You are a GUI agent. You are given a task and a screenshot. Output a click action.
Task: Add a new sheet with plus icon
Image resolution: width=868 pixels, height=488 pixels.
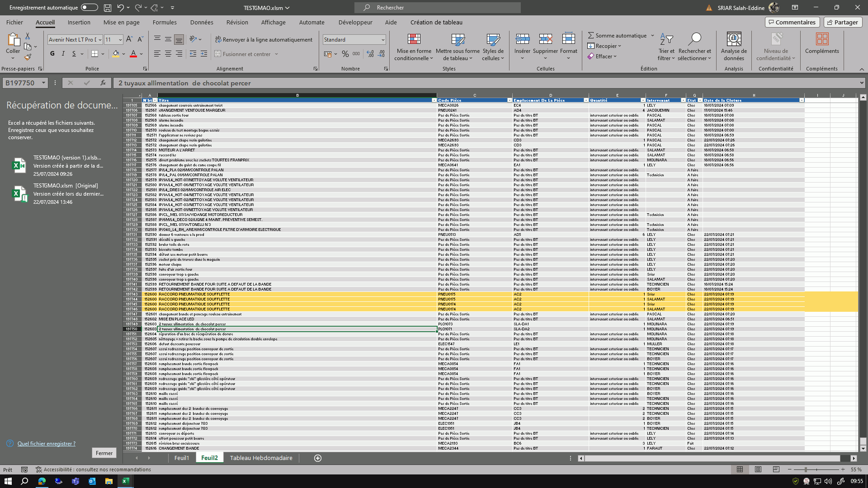[x=318, y=458]
